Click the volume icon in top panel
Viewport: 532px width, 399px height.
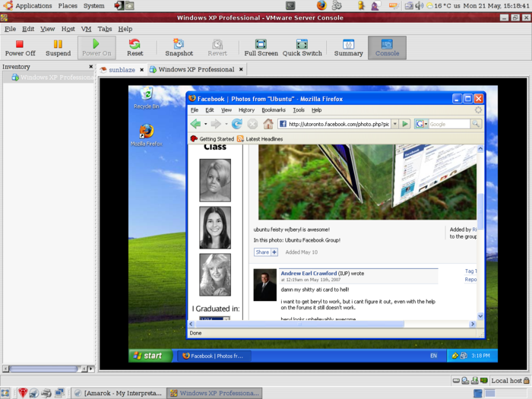(x=420, y=5)
